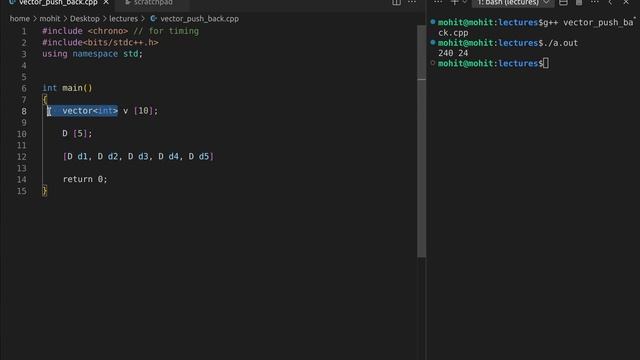Click opening brace on line 7
The image size is (640, 360).
click(x=44, y=99)
